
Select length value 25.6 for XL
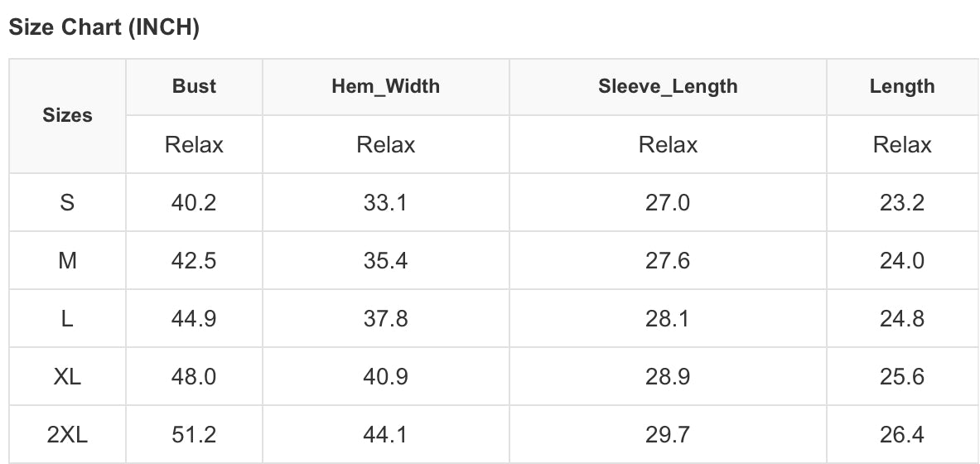click(x=902, y=376)
